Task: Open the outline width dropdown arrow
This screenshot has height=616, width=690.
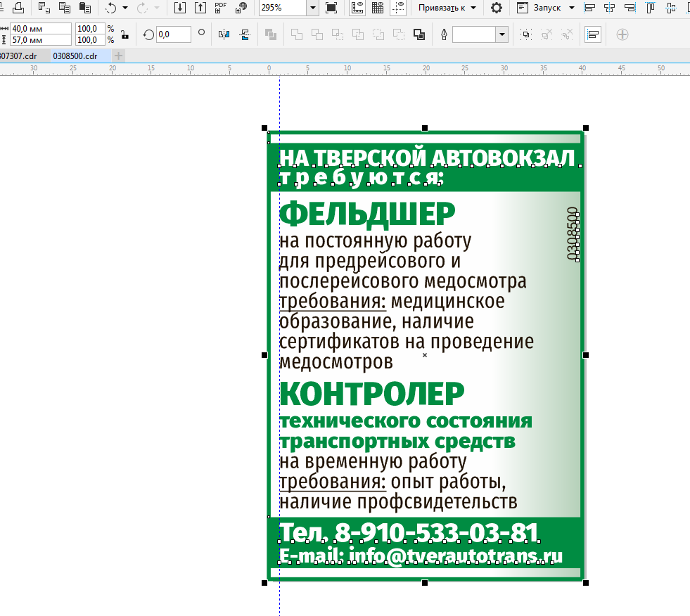Action: (x=502, y=34)
